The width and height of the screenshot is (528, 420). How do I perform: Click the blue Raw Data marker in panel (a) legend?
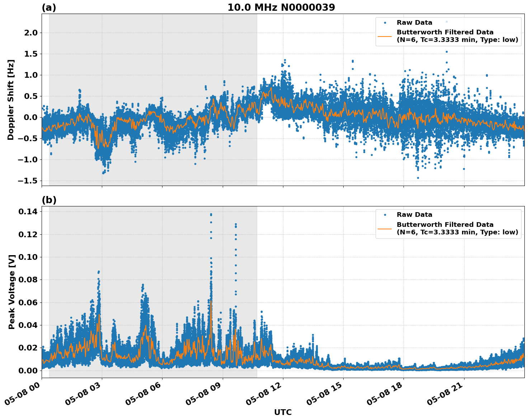pyautogui.click(x=386, y=22)
